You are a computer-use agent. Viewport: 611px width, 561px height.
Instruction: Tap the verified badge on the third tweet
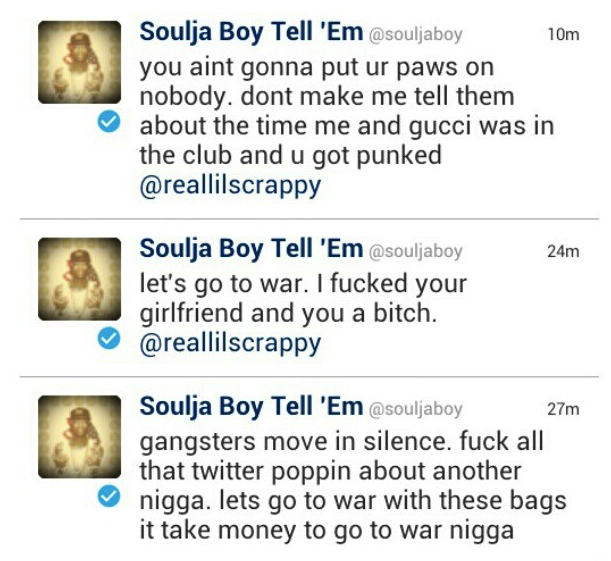pyautogui.click(x=109, y=496)
